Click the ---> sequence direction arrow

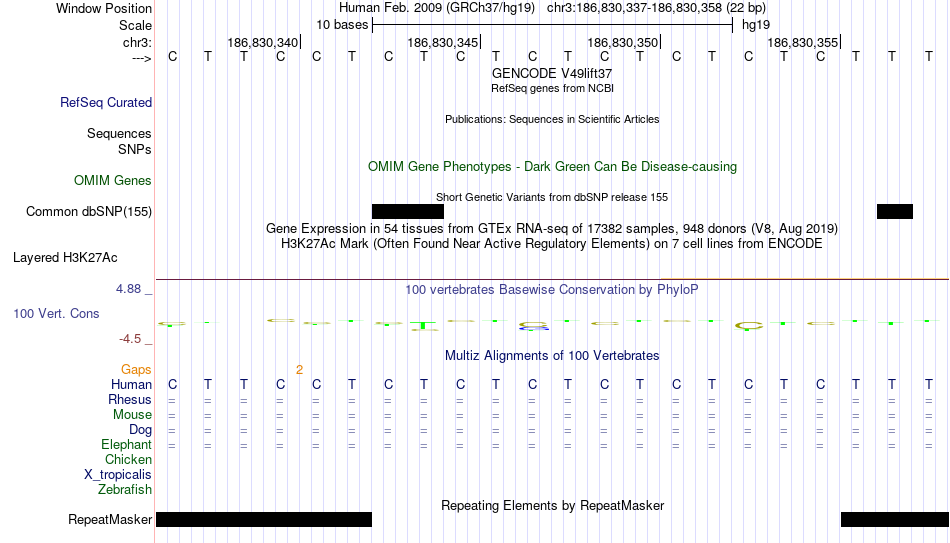click(x=142, y=58)
